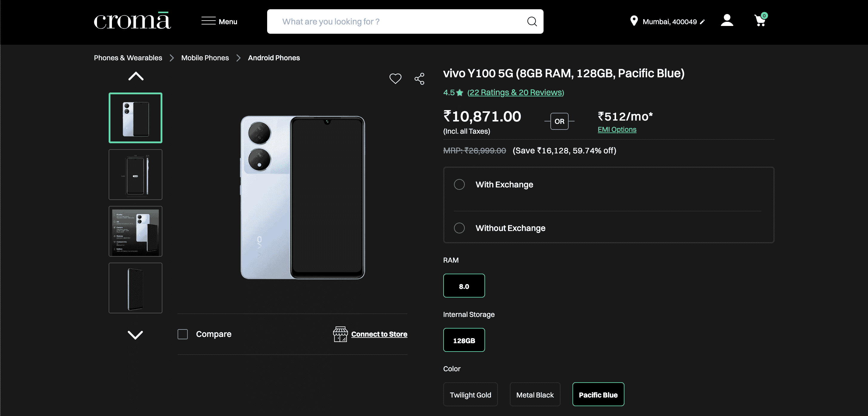View the phone specifications thumbnail
This screenshot has width=868, height=416.
point(136,231)
